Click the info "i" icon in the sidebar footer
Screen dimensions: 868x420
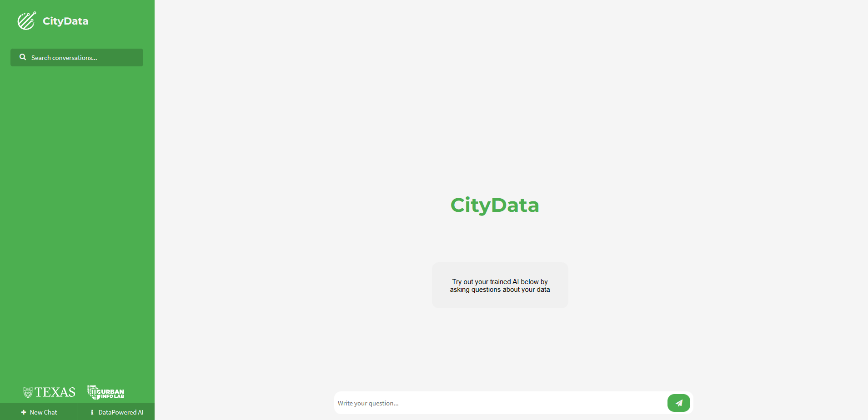tap(92, 412)
